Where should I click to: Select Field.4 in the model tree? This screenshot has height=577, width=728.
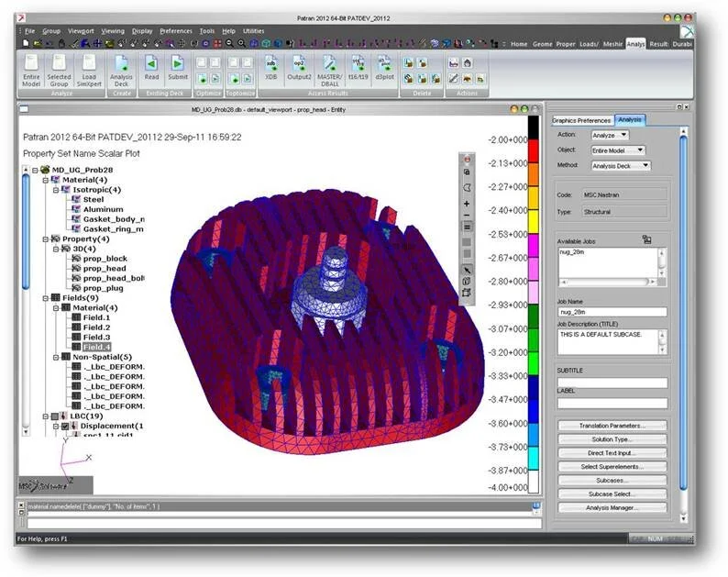click(x=96, y=347)
